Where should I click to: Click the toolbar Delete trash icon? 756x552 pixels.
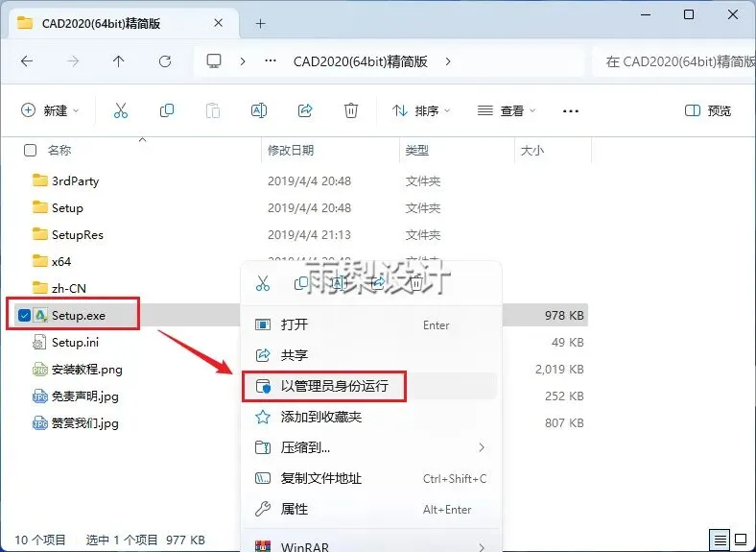(x=351, y=110)
